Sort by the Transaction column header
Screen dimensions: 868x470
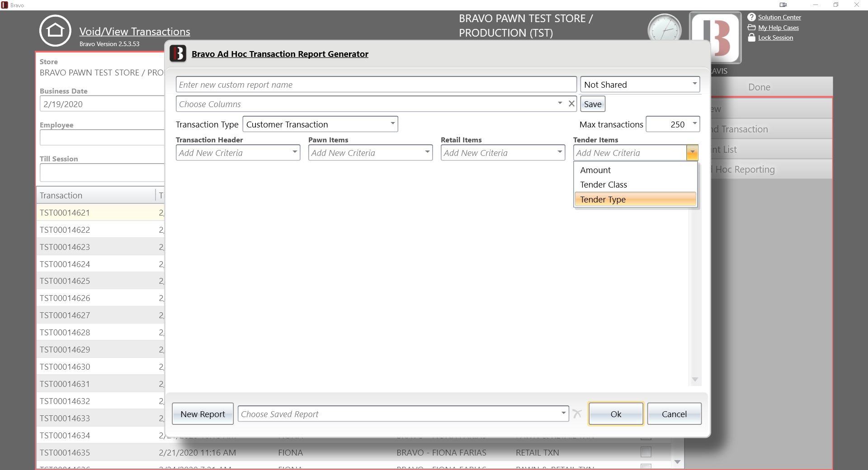pos(96,195)
